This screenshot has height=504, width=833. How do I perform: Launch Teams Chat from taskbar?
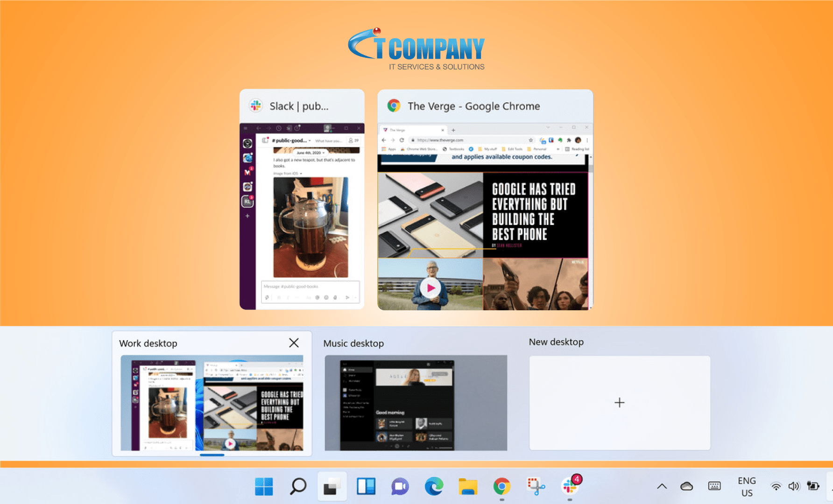(400, 486)
